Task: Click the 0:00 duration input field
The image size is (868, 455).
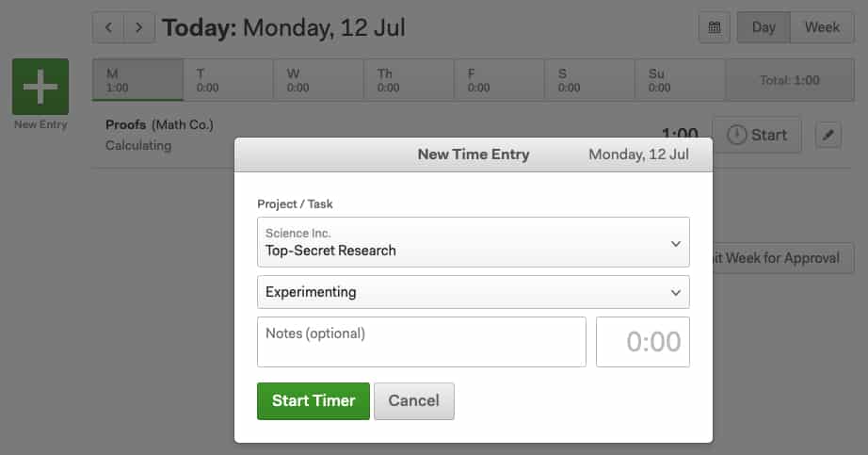Action: [x=643, y=341]
